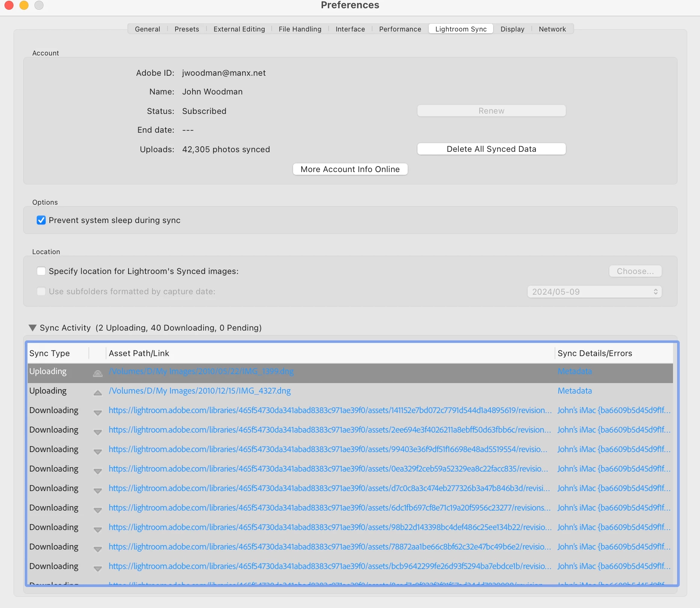Open the File Handling tab
The image size is (700, 608).
coord(300,29)
